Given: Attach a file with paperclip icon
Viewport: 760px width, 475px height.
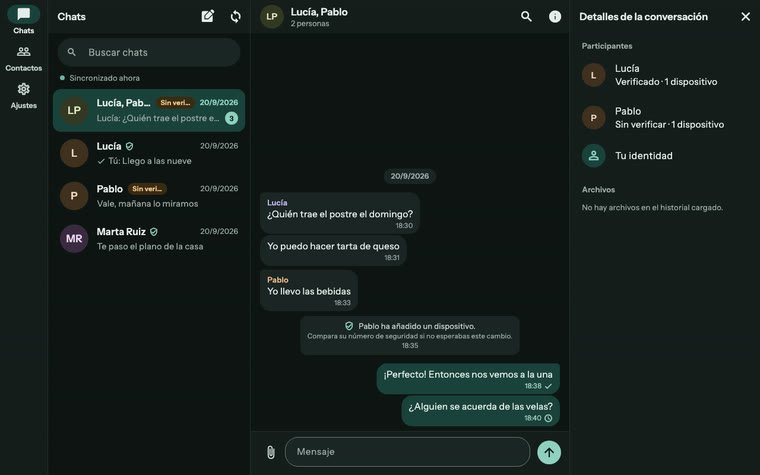Looking at the screenshot, I should pos(270,452).
